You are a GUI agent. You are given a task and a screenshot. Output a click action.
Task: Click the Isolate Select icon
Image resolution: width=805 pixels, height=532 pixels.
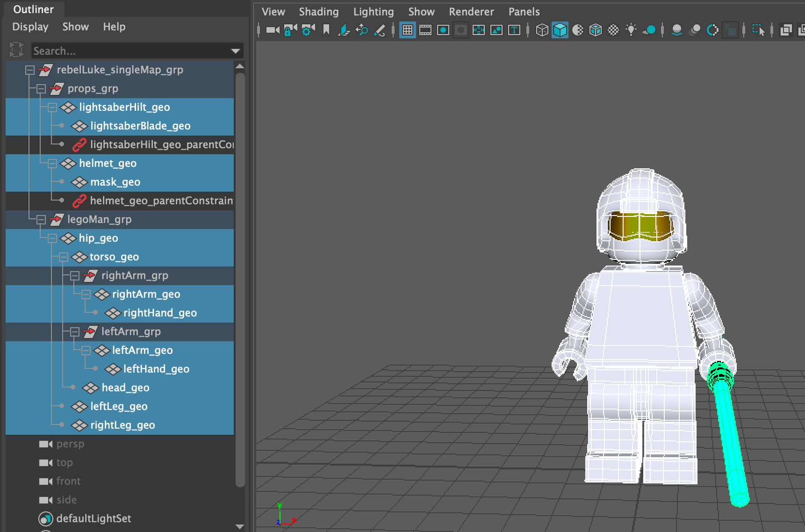(x=758, y=30)
